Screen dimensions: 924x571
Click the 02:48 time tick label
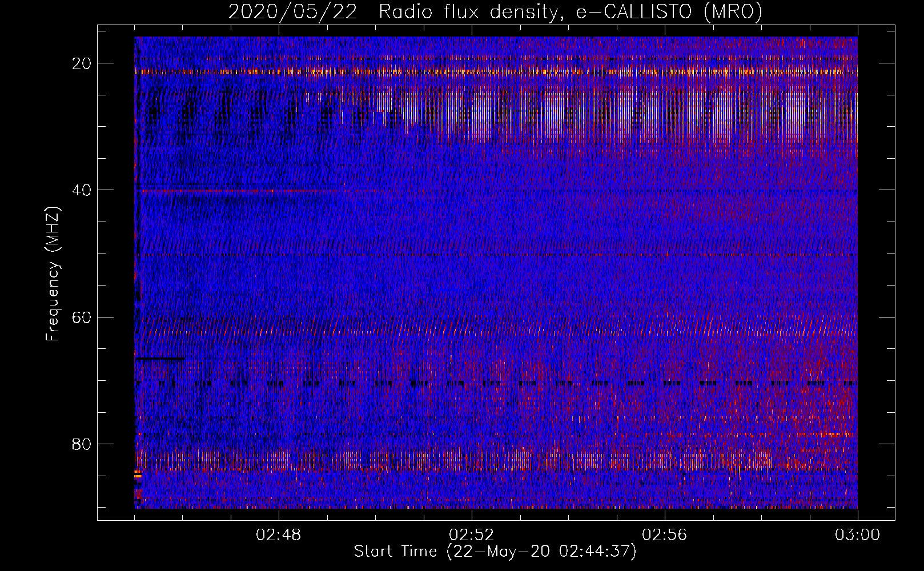(279, 535)
